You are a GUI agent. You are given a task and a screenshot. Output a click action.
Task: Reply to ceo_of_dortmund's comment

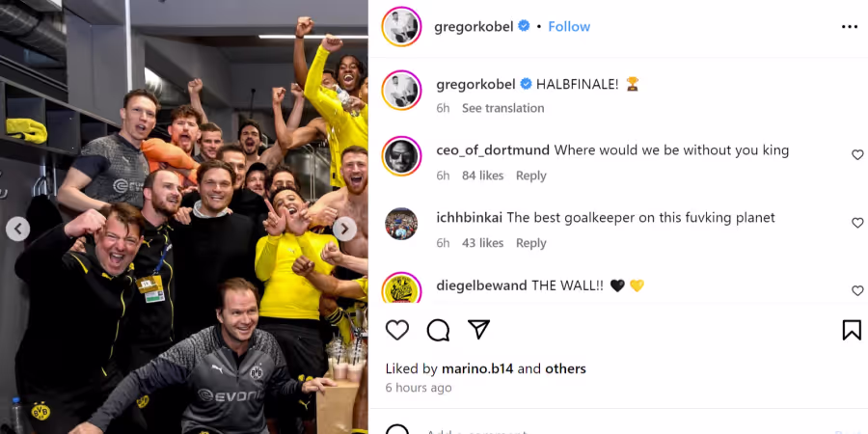point(530,176)
